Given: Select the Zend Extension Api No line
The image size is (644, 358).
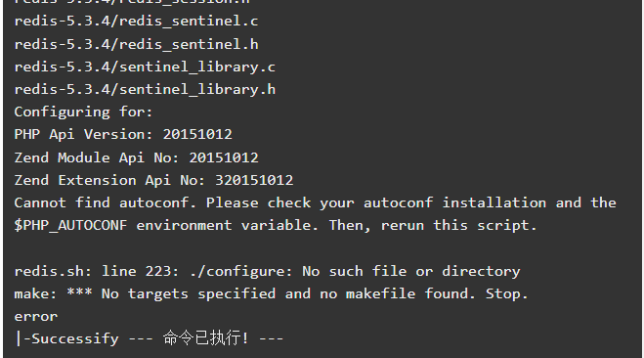Looking at the screenshot, I should coord(153,180).
